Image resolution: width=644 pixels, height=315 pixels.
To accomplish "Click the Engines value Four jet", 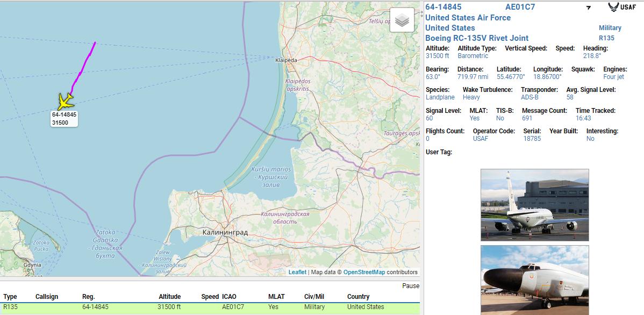I will coord(613,77).
